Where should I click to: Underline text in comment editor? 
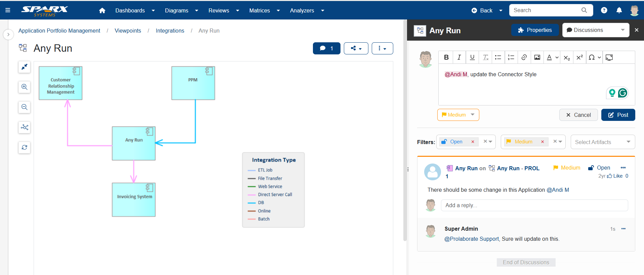click(472, 57)
